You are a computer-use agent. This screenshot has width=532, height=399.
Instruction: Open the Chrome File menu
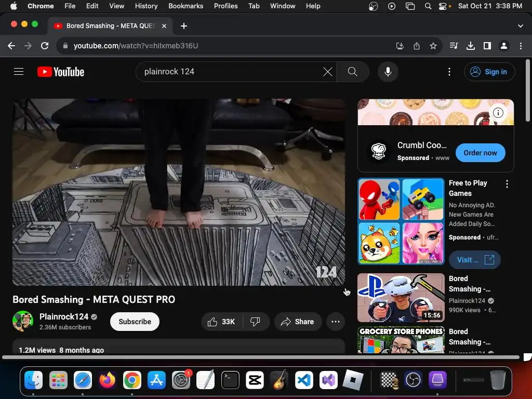[x=70, y=6]
